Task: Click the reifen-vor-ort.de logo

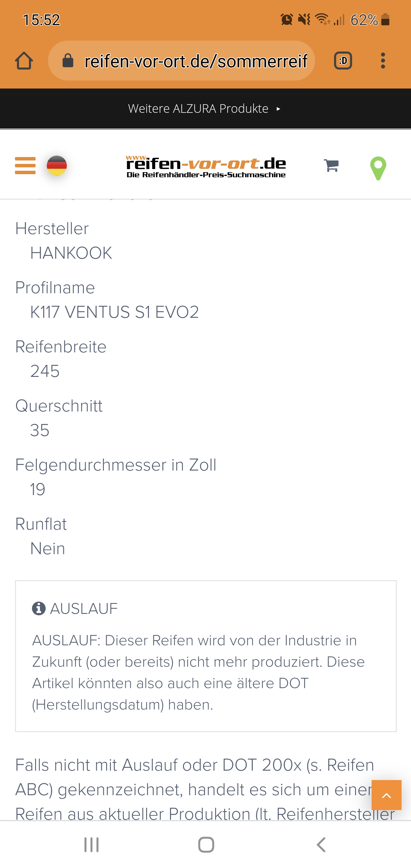Action: click(206, 167)
